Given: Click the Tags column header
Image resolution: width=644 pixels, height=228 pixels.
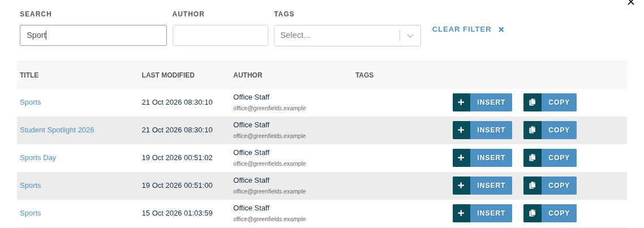Looking at the screenshot, I should pyautogui.click(x=364, y=75).
